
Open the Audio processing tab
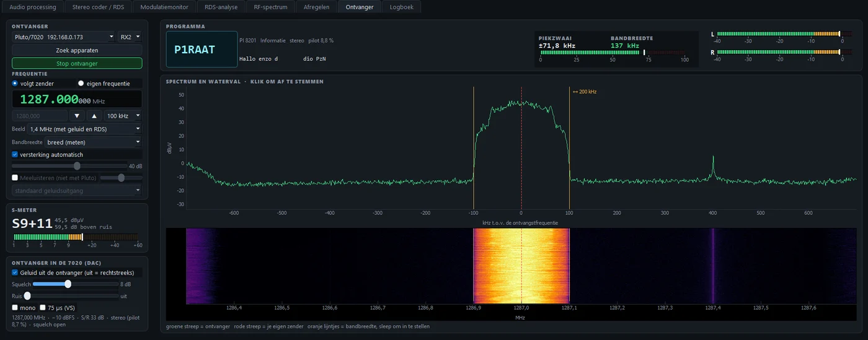tap(32, 7)
